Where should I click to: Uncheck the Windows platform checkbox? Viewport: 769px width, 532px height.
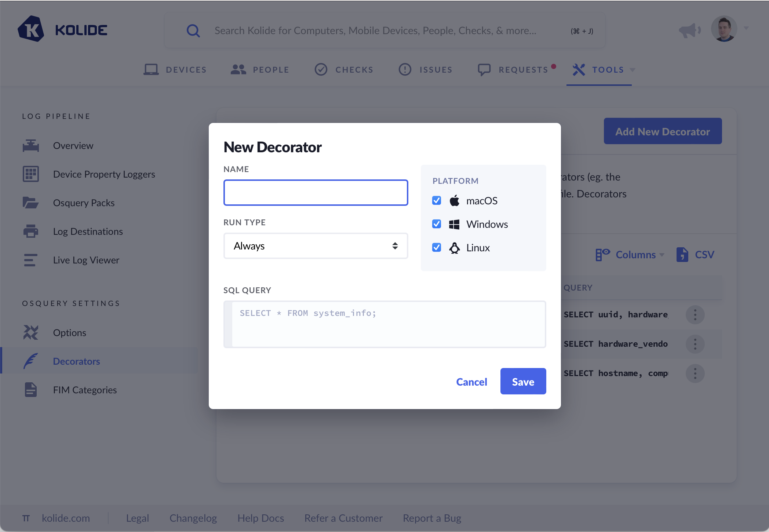click(437, 224)
